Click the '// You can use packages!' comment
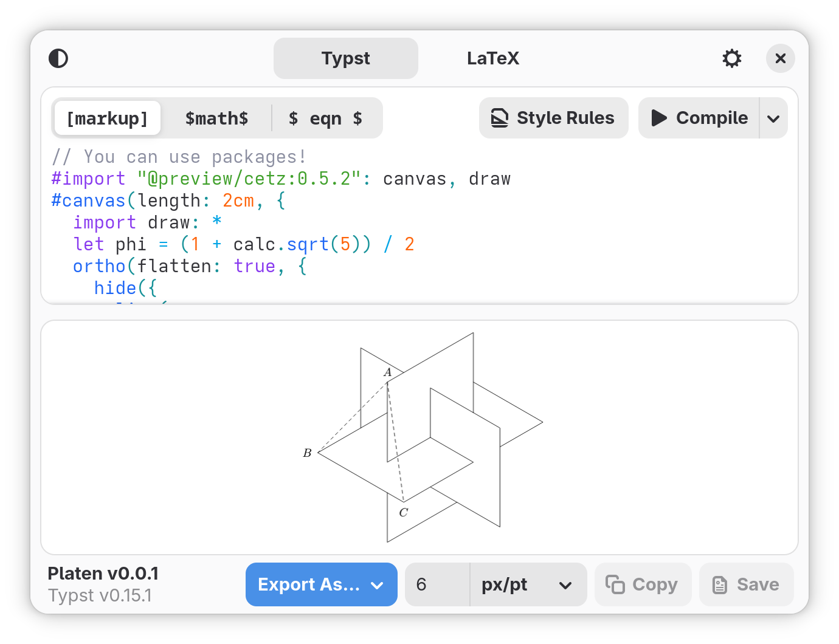Viewport: 839px width, 644px height. [x=179, y=157]
